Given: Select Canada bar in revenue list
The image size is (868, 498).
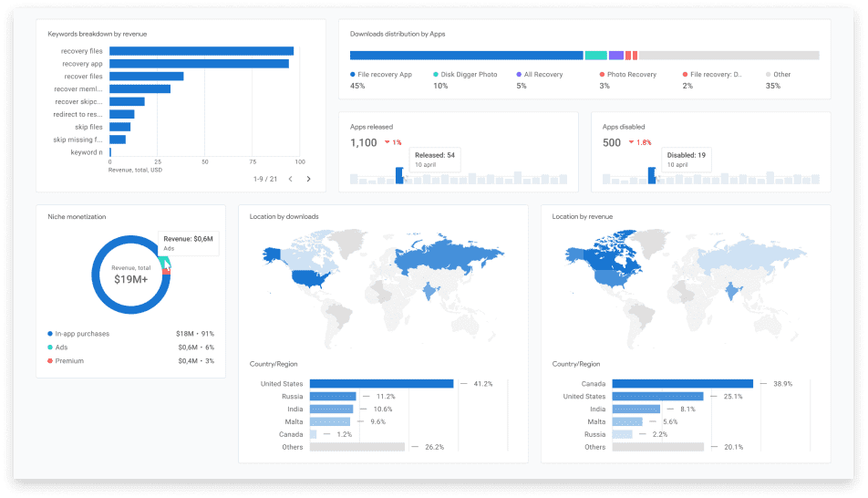Looking at the screenshot, I should tap(682, 384).
